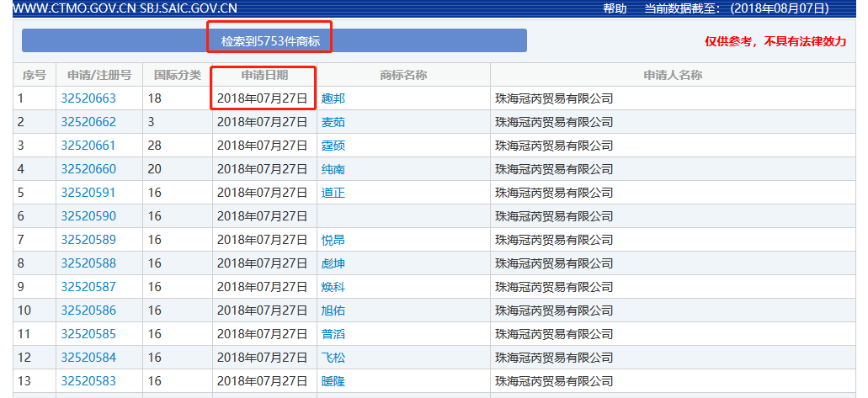Select applicant name in 32520590 row
This screenshot has width=868, height=398.
click(554, 216)
